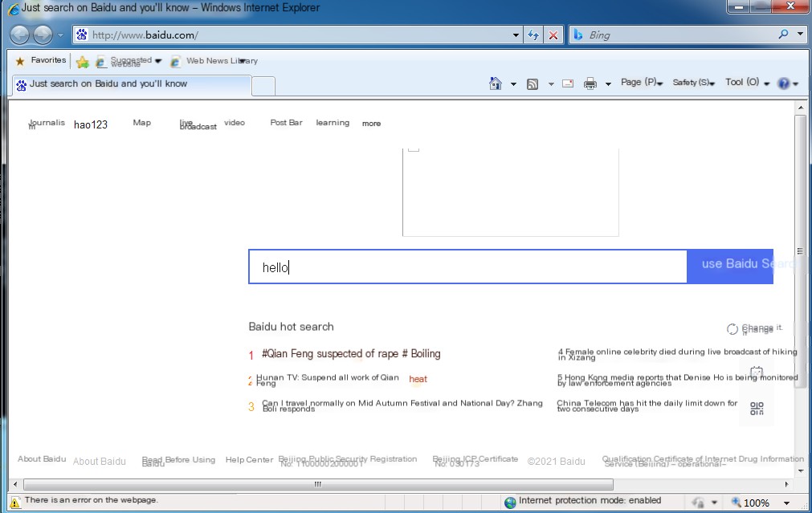
Task: Open the Read Mail icon
Action: click(568, 83)
